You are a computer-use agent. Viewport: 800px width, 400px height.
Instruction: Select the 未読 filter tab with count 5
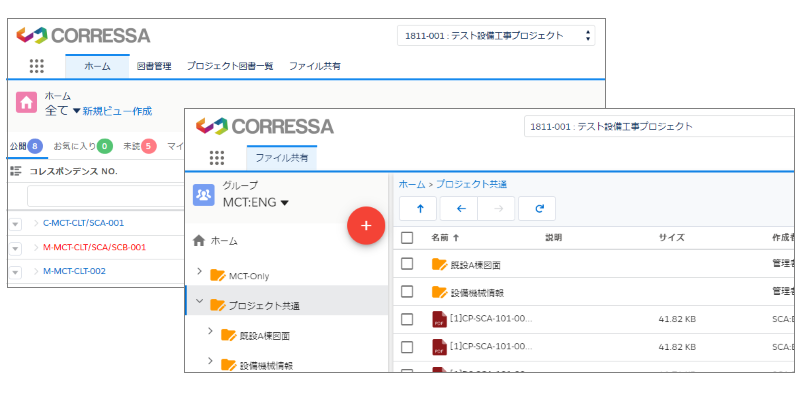[x=140, y=147]
